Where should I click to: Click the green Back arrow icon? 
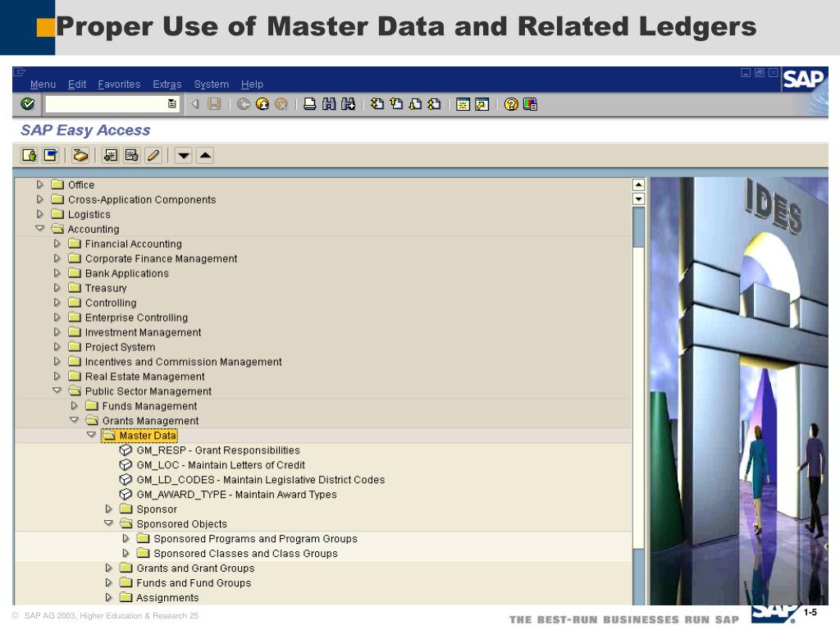[244, 104]
